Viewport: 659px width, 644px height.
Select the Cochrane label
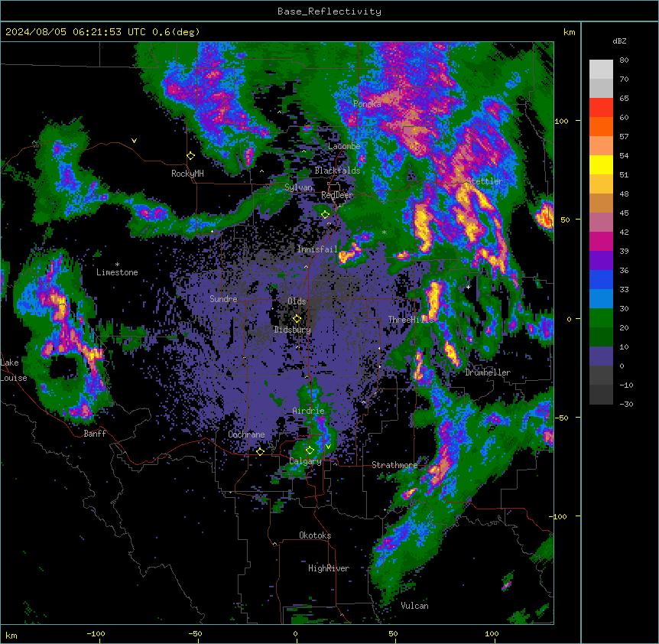(x=246, y=434)
